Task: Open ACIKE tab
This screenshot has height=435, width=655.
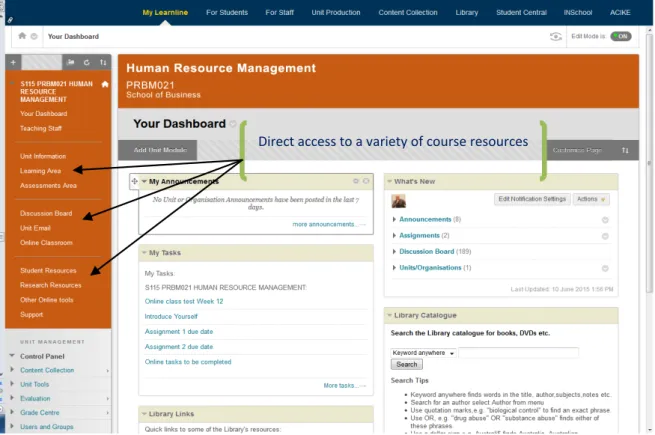Action: pos(620,13)
